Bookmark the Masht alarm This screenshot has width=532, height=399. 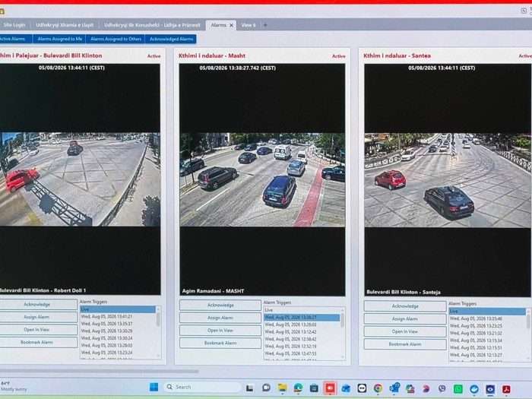[220, 343]
